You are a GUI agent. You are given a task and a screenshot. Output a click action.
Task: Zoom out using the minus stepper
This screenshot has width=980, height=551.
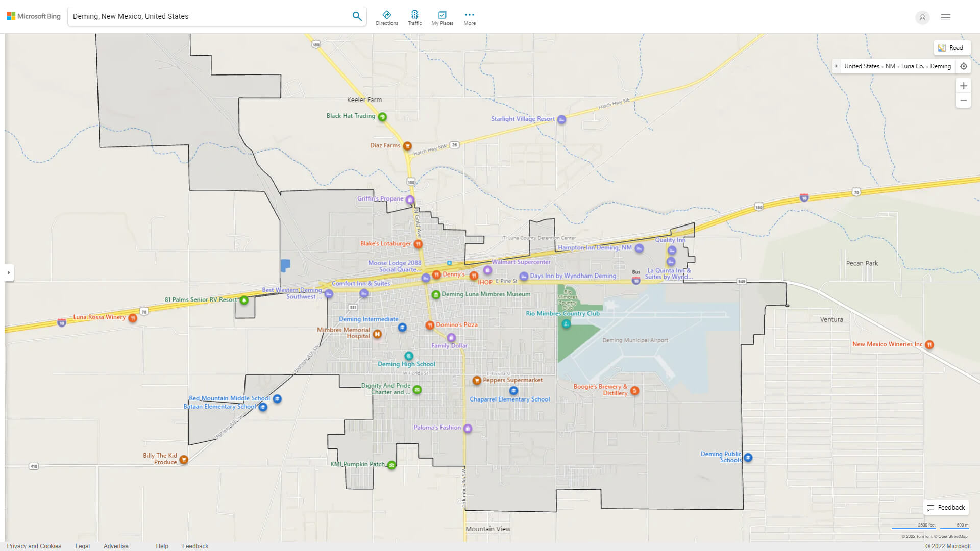[x=964, y=101]
